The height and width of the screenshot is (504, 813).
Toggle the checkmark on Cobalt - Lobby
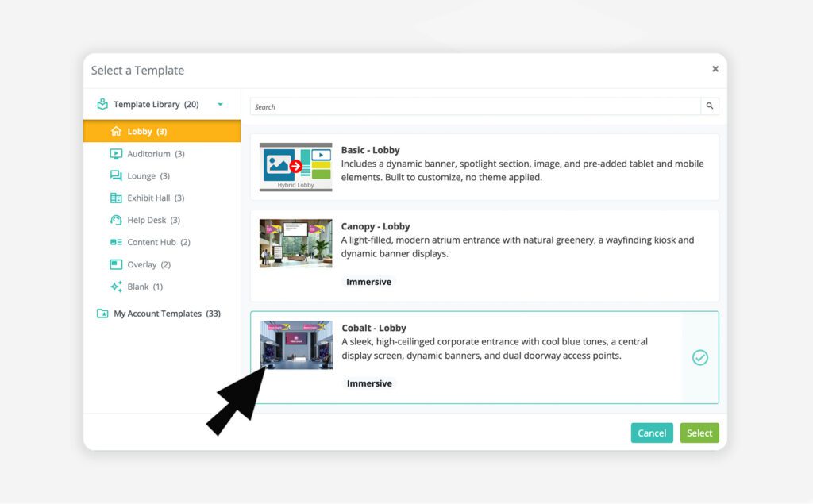[699, 358]
